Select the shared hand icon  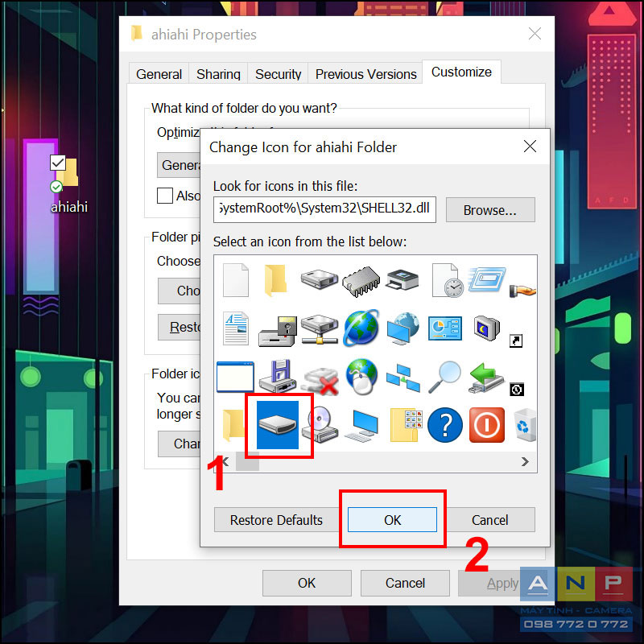[522, 291]
